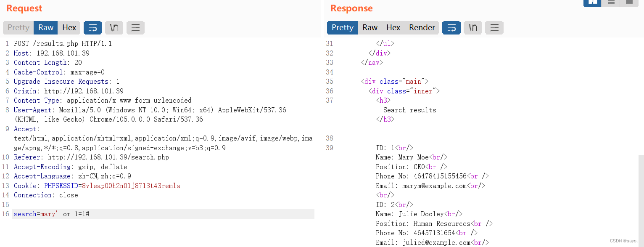Click the 'Email: marym@example.com' line

pyautogui.click(x=430, y=186)
